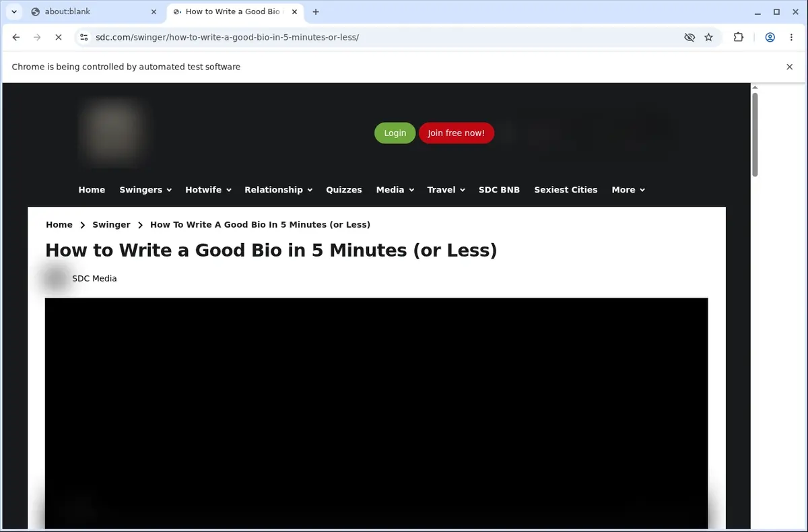Open site information icon in address bar

pos(83,38)
